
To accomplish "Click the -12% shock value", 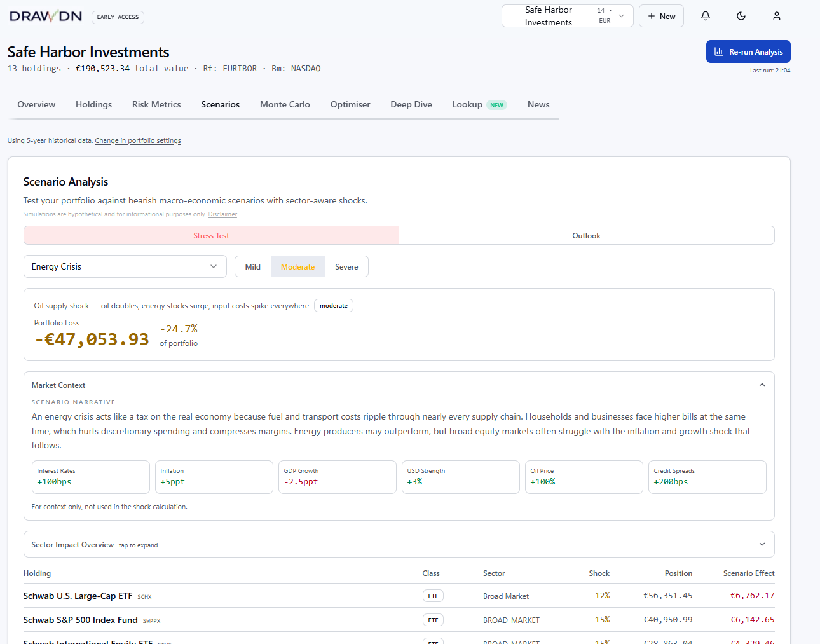I will (600, 596).
